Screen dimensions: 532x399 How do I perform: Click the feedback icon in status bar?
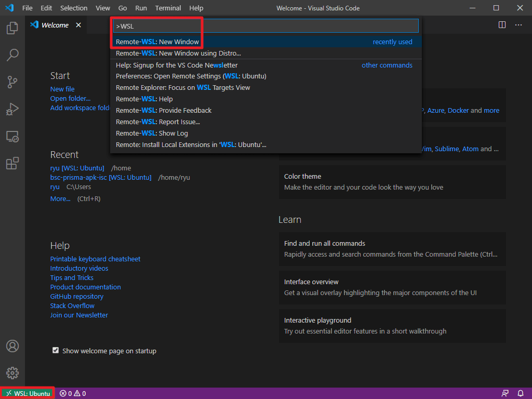(x=505, y=393)
